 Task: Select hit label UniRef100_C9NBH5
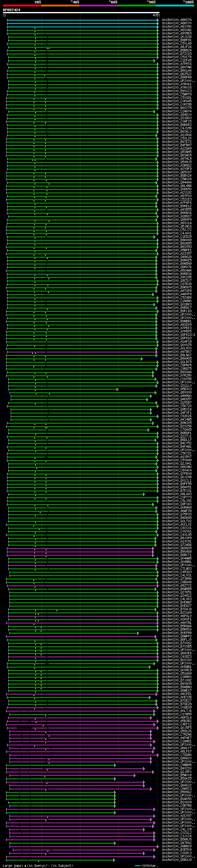tap(177, 765)
